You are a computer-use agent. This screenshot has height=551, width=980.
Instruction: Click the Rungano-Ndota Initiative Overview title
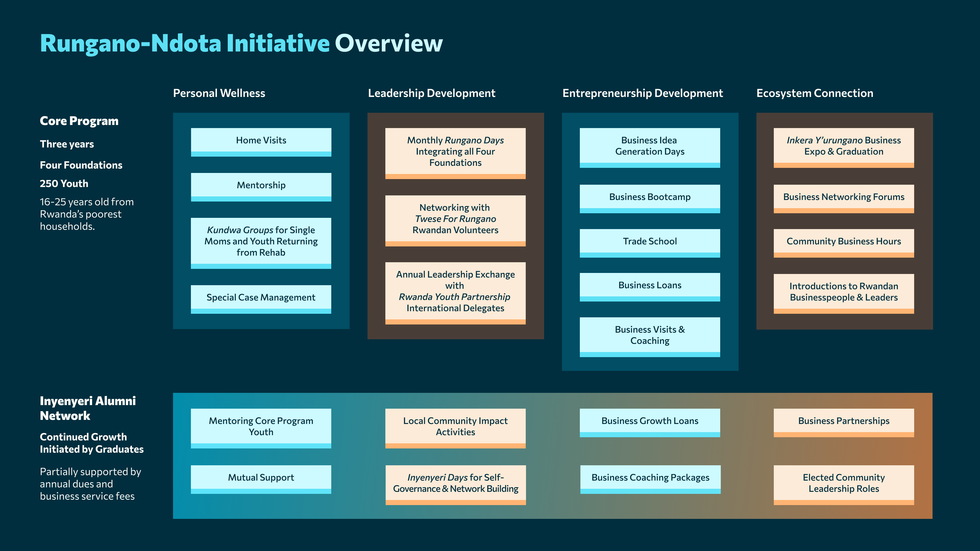[241, 43]
